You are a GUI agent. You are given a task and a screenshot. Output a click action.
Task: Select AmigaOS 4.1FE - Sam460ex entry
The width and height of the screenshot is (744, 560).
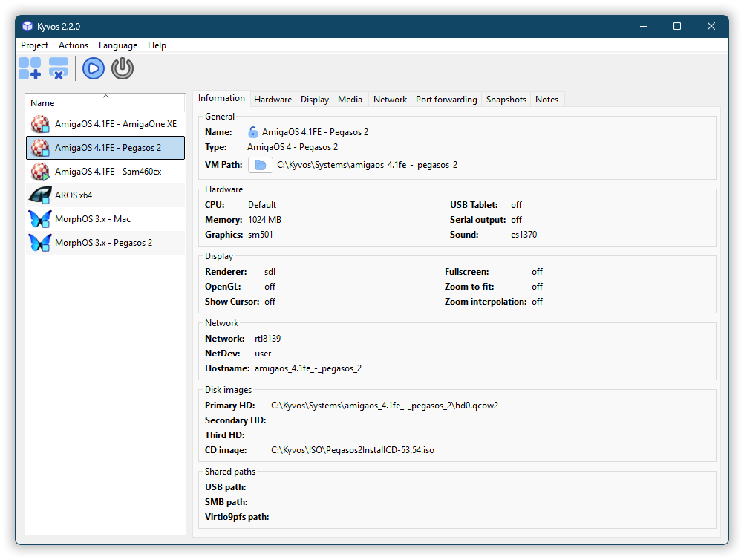105,172
